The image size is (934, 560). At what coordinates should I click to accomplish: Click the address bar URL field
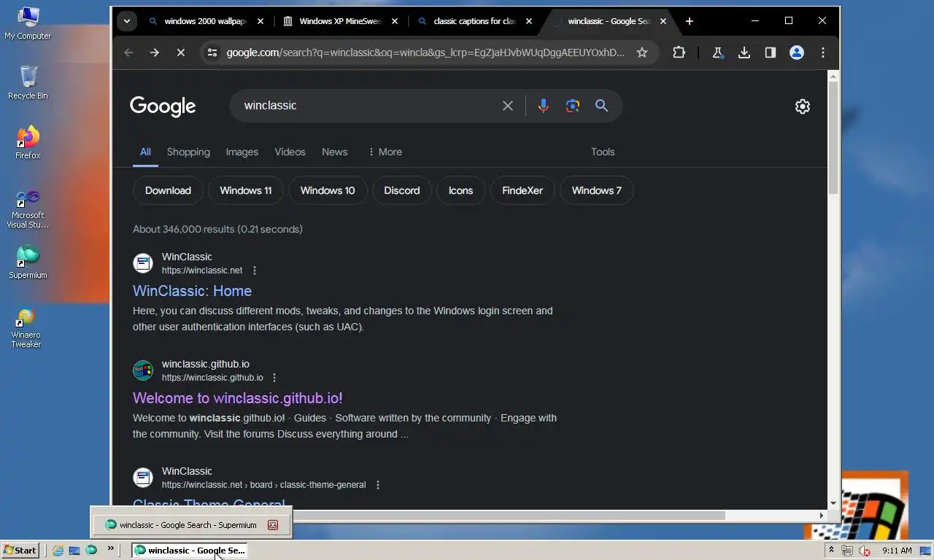point(425,52)
